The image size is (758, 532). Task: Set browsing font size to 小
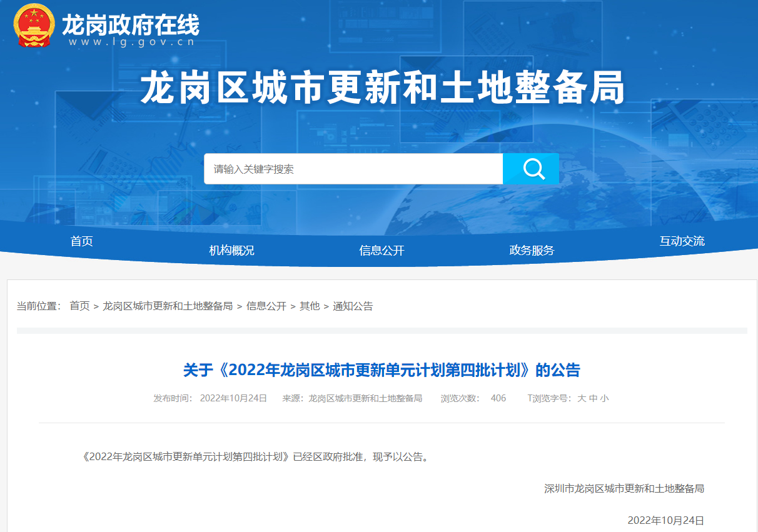[x=604, y=398]
